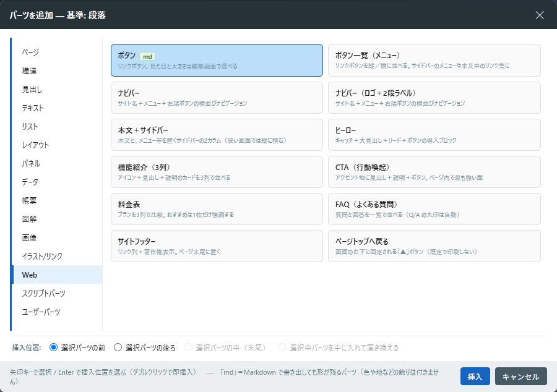This screenshot has width=557, height=392.
Task: Select the ページ category
Action: click(x=58, y=52)
